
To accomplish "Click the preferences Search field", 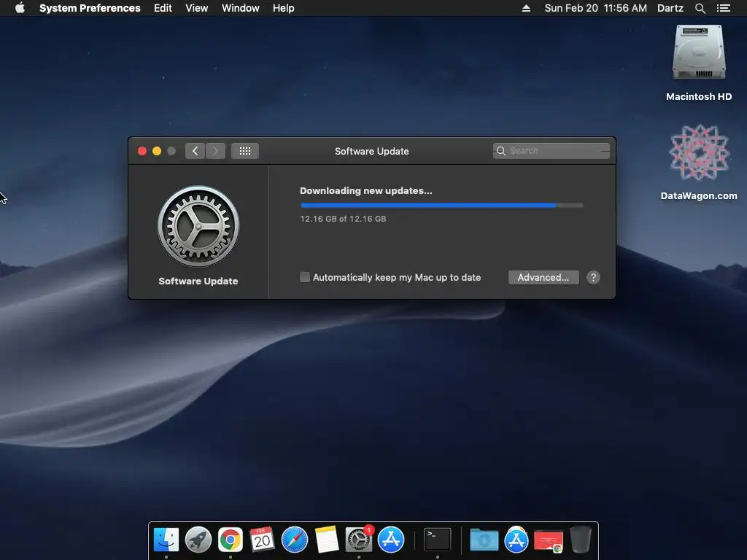I will [x=551, y=151].
